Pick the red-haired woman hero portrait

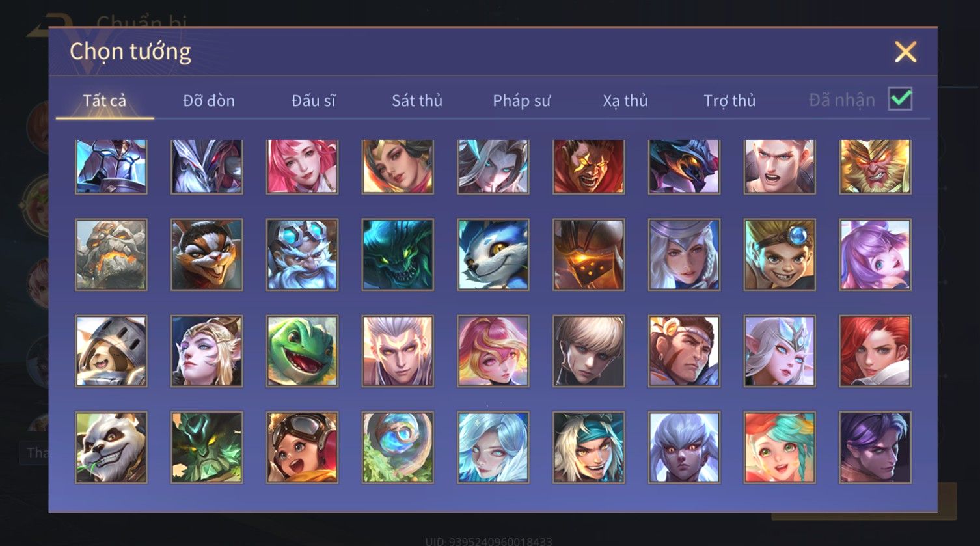875,351
